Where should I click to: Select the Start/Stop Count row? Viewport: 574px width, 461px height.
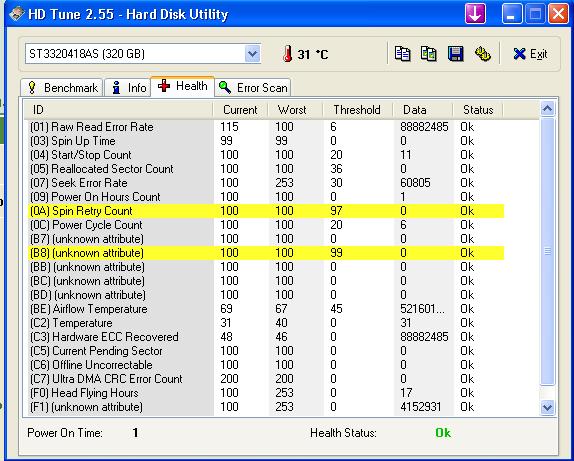[266, 155]
